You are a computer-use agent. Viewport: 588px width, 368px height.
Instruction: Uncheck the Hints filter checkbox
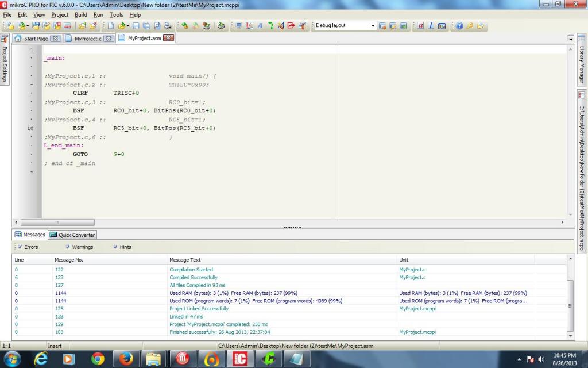tap(115, 247)
